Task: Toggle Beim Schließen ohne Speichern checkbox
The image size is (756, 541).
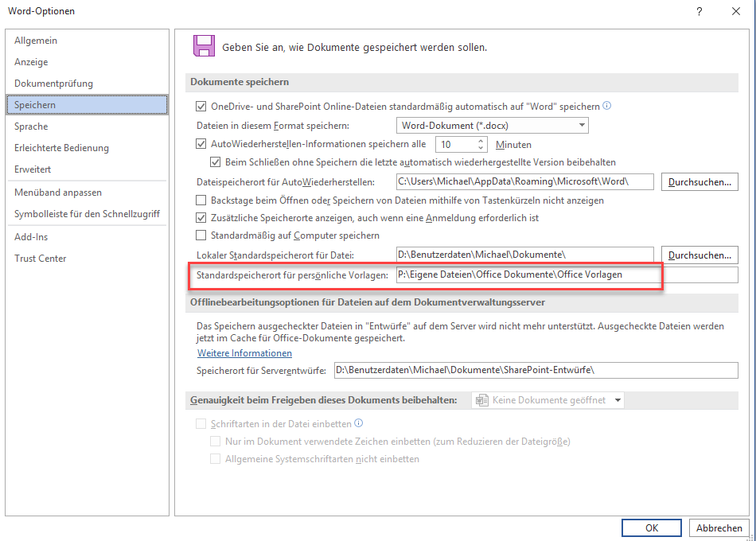Action: [x=215, y=162]
